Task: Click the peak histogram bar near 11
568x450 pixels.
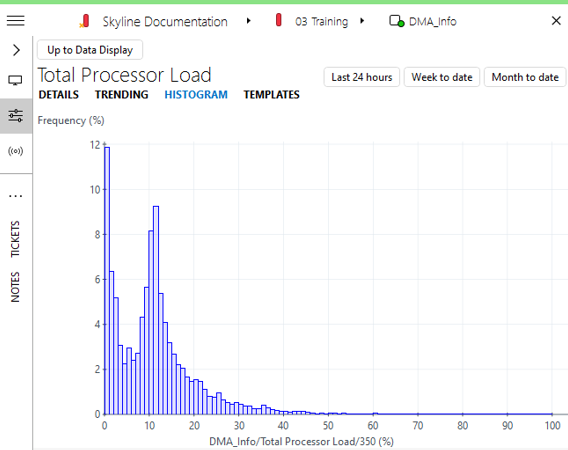Action: coord(156,310)
